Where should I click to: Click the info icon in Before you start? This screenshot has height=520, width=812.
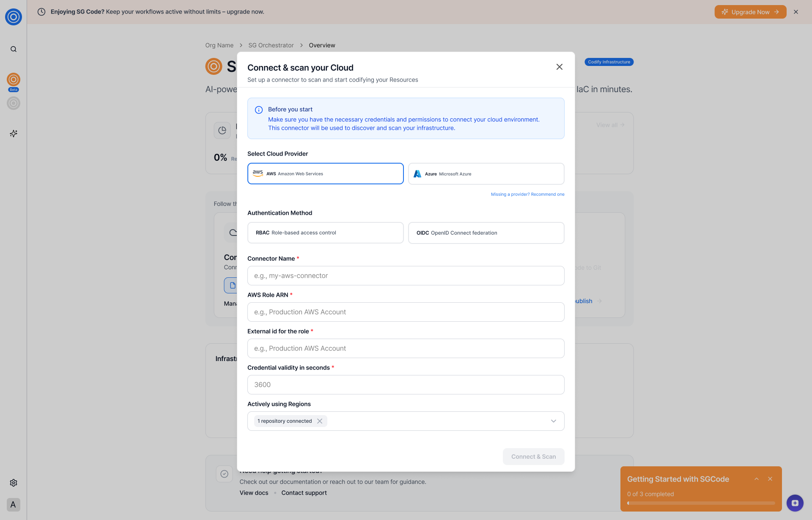258,110
